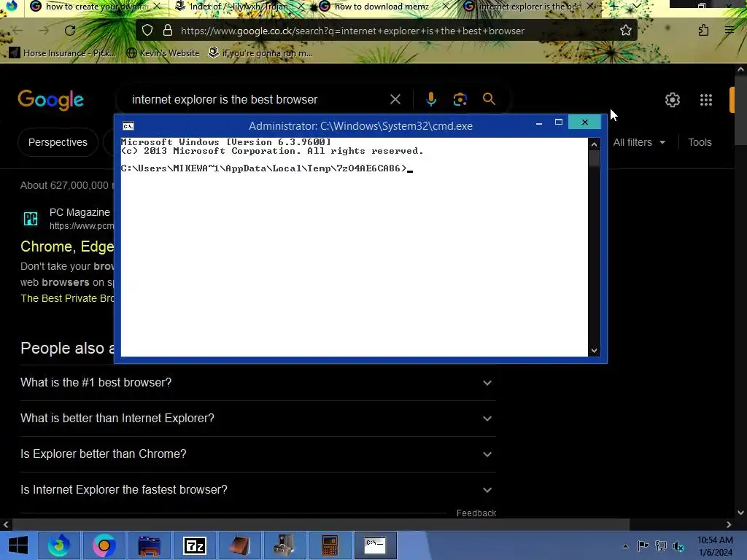Click page vertical scrollbar up arrow
The height and width of the screenshot is (560, 747).
pos(740,69)
